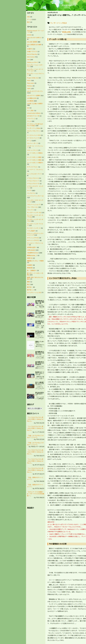
Task: Open the バックビクス label
Action: (31, 193)
